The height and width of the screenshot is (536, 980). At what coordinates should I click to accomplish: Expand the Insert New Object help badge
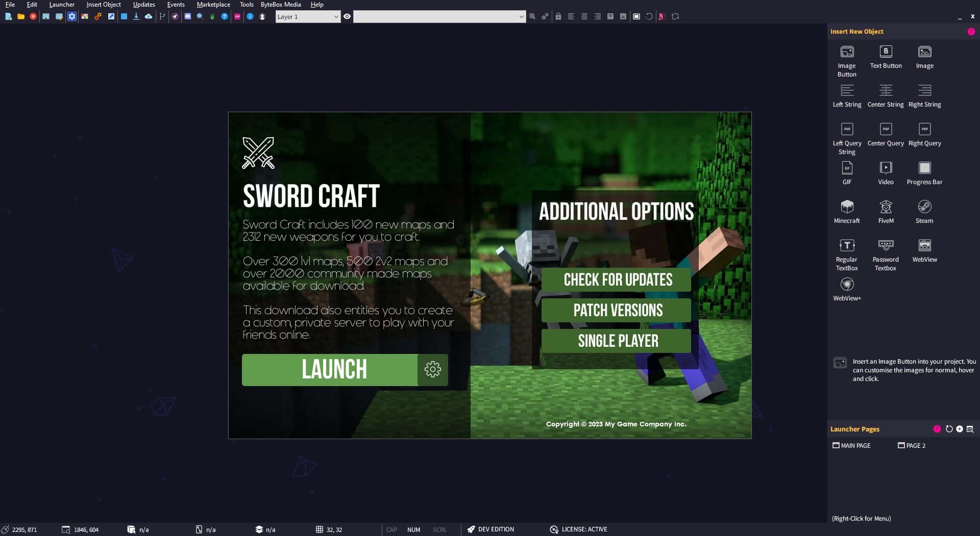coord(971,31)
